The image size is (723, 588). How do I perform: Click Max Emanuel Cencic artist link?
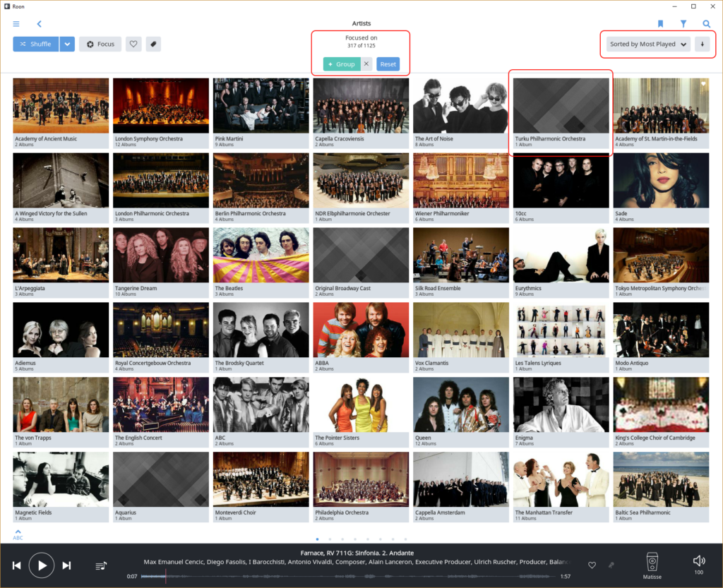coord(174,562)
